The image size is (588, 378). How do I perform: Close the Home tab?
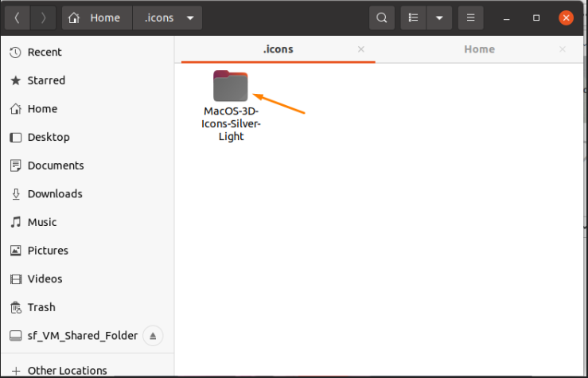(562, 49)
